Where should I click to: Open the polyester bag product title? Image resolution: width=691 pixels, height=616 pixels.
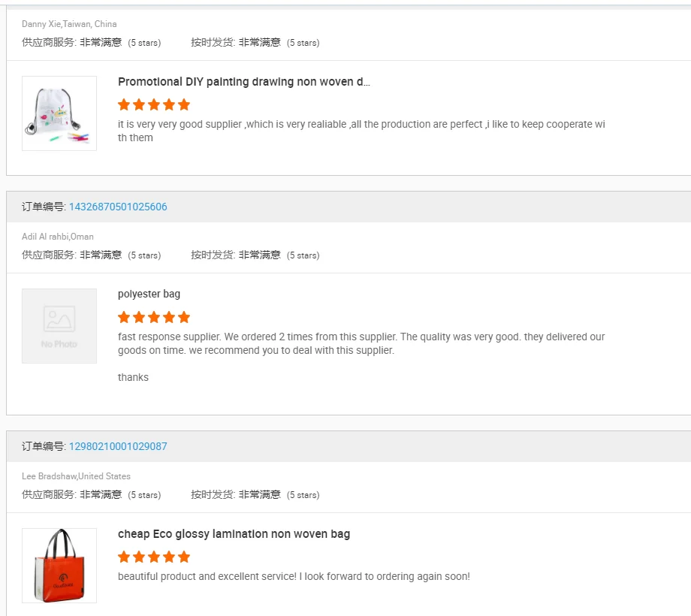(x=149, y=294)
